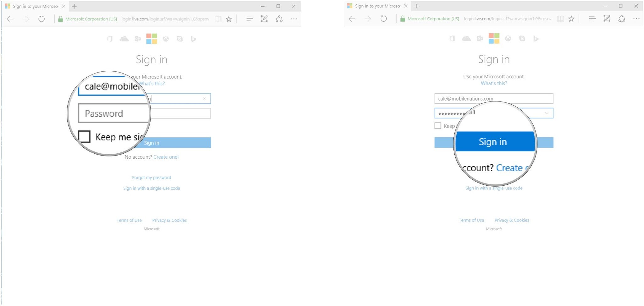This screenshot has width=644, height=306.
Task: Close the tab in the left window
Action: click(64, 6)
